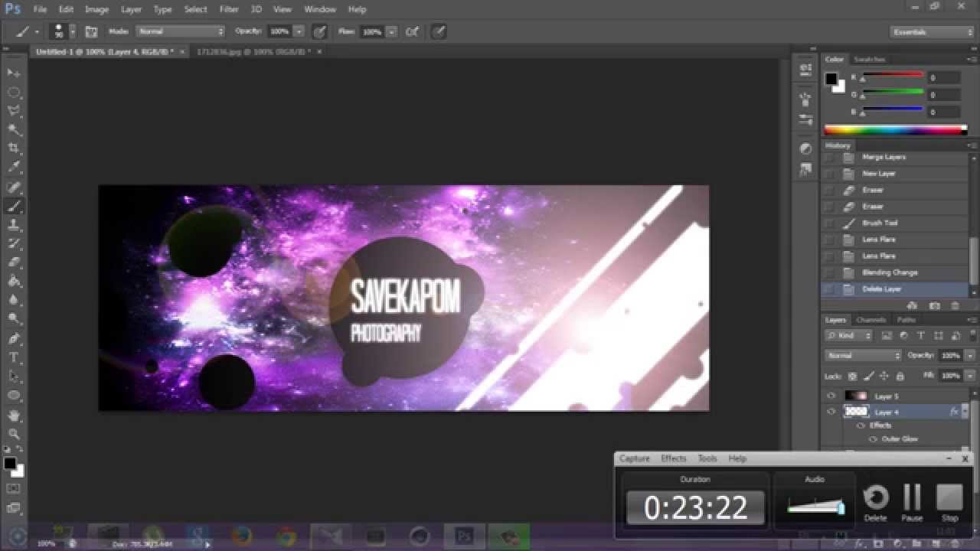Set history brush source beside Merge Layers
Screen dimensions: 980x551
point(830,157)
